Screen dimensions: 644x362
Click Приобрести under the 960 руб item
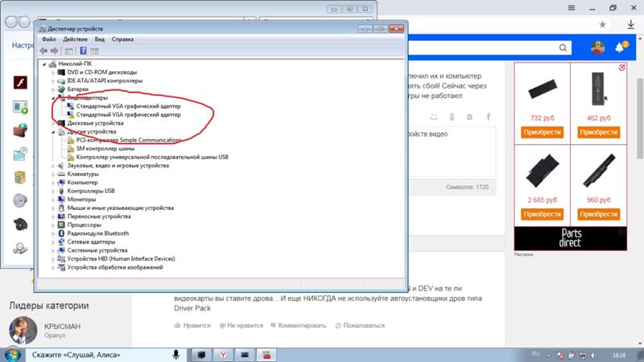tap(598, 214)
